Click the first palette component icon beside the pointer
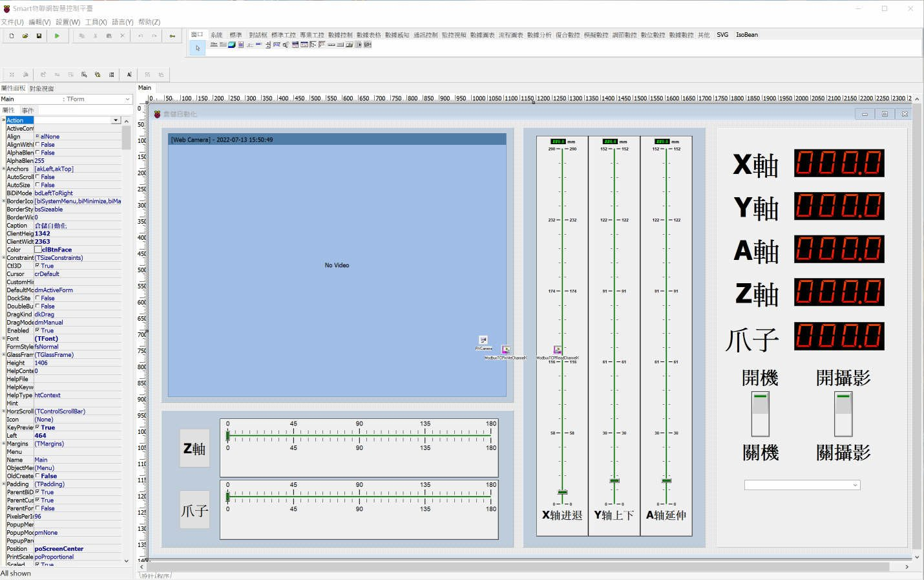The image size is (924, 580). [x=214, y=45]
